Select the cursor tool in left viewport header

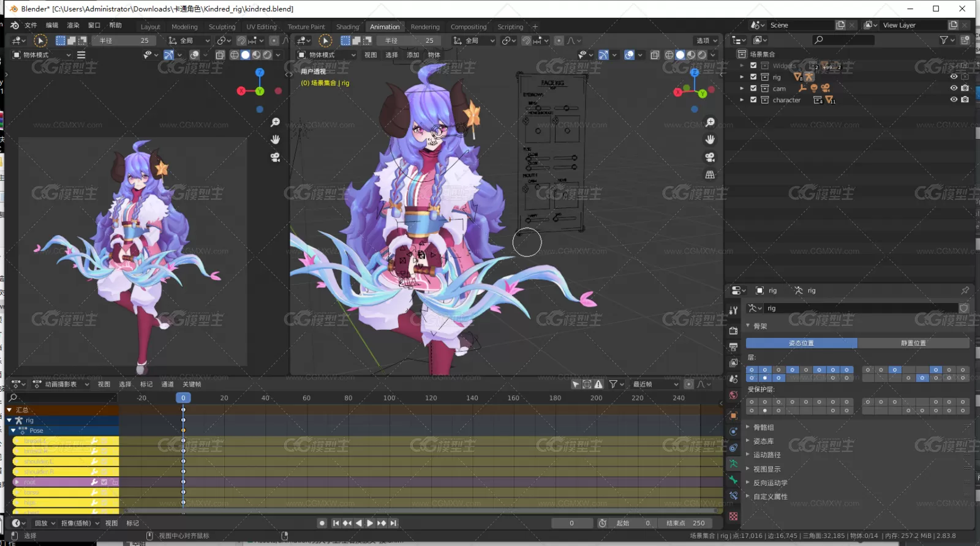tap(40, 40)
